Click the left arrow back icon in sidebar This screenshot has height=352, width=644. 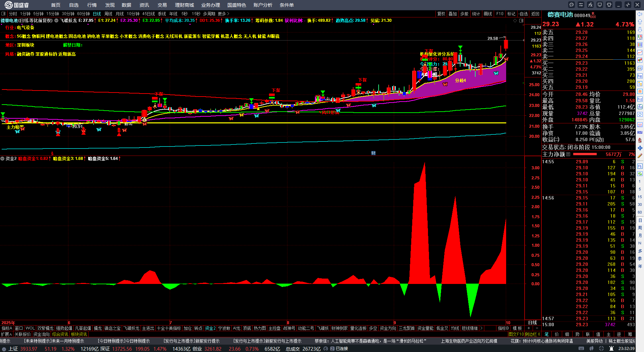(640, 14)
